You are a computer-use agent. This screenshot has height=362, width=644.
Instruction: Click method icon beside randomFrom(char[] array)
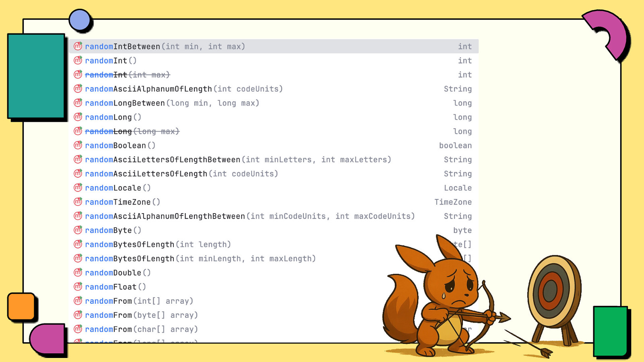(78, 329)
